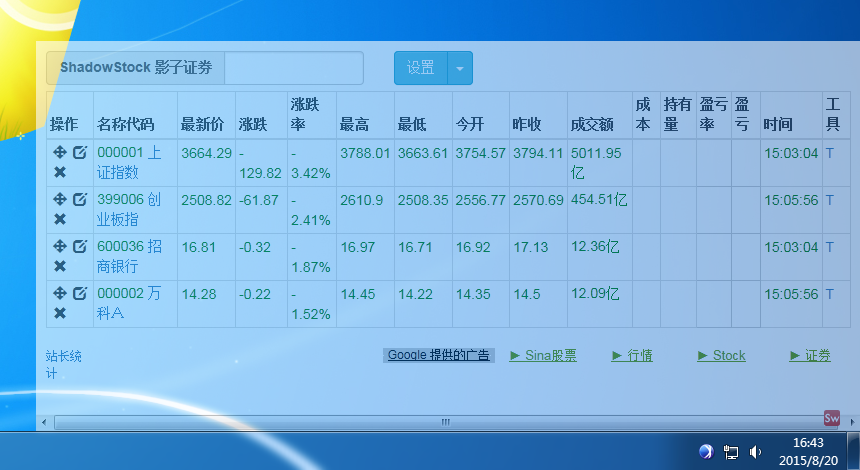Click the red Sw icon

coord(831,417)
